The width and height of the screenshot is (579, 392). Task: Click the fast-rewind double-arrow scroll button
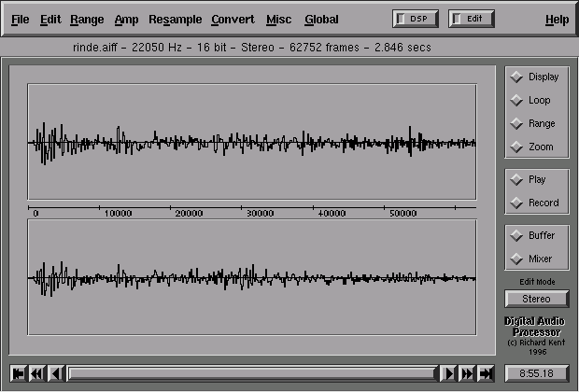pos(37,373)
